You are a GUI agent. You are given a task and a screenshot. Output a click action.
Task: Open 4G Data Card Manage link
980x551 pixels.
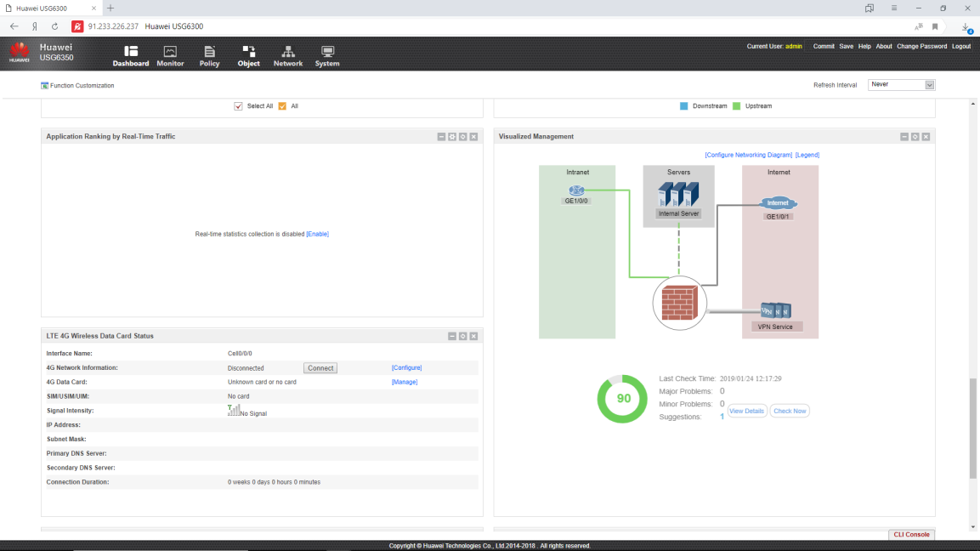tap(405, 382)
